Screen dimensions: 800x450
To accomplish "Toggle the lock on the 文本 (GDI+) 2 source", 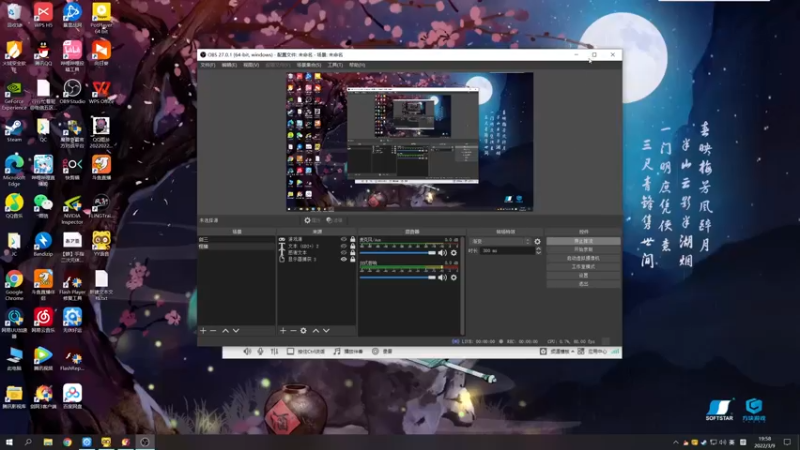I will 353,246.
